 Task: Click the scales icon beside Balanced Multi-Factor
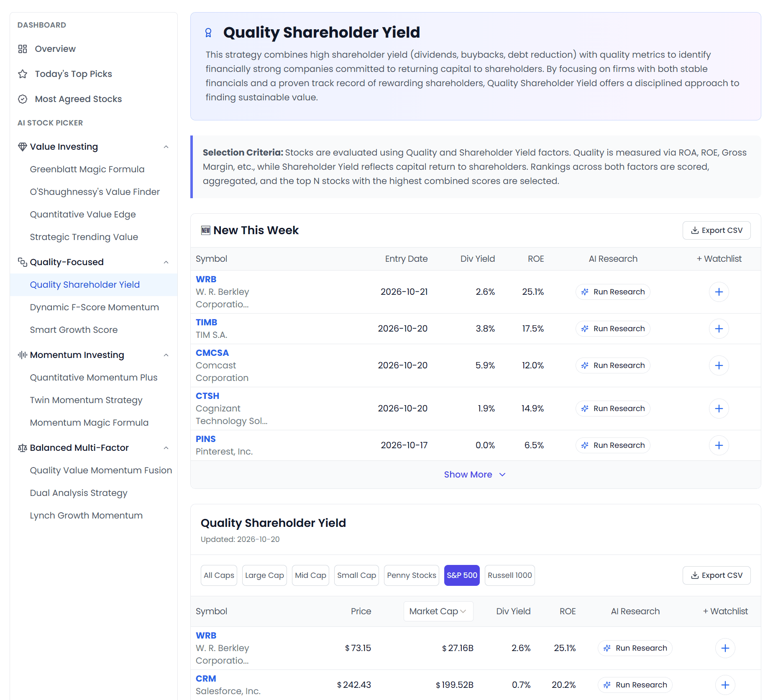(x=23, y=448)
